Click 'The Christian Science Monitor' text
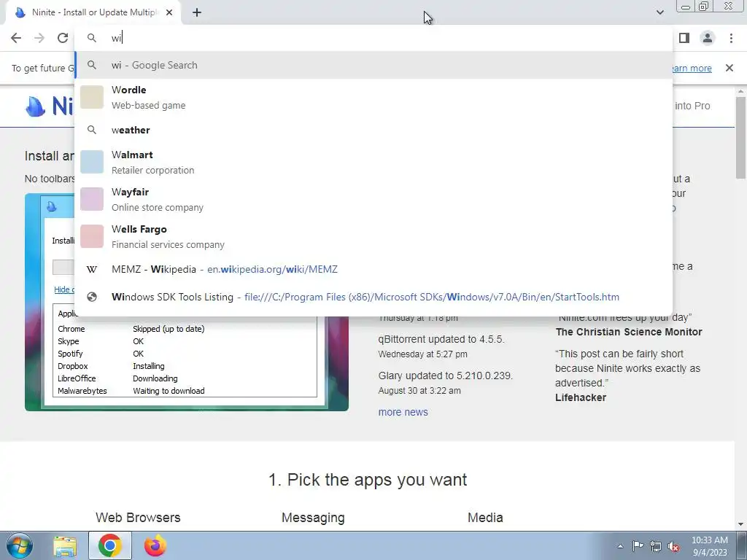Image resolution: width=747 pixels, height=560 pixels. (x=629, y=332)
